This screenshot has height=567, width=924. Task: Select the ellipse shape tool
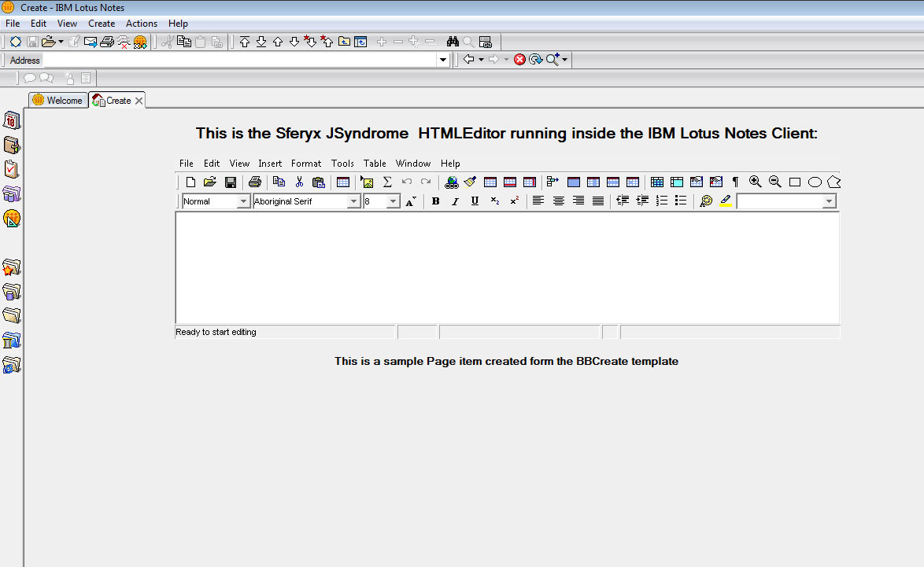815,182
